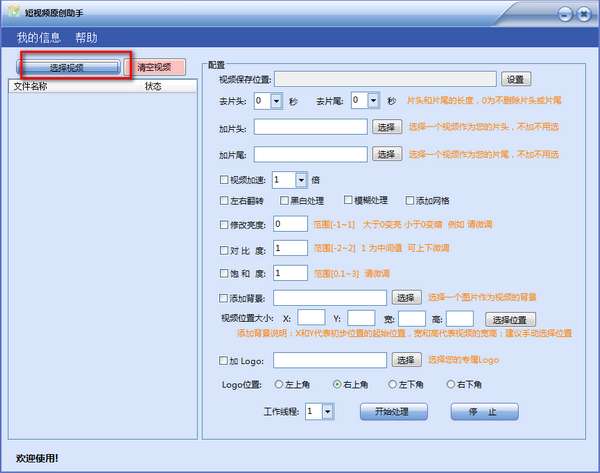Screen dimensions: 600x473
Task: Click 选择 button beside 加 Logo
Action: click(x=406, y=360)
